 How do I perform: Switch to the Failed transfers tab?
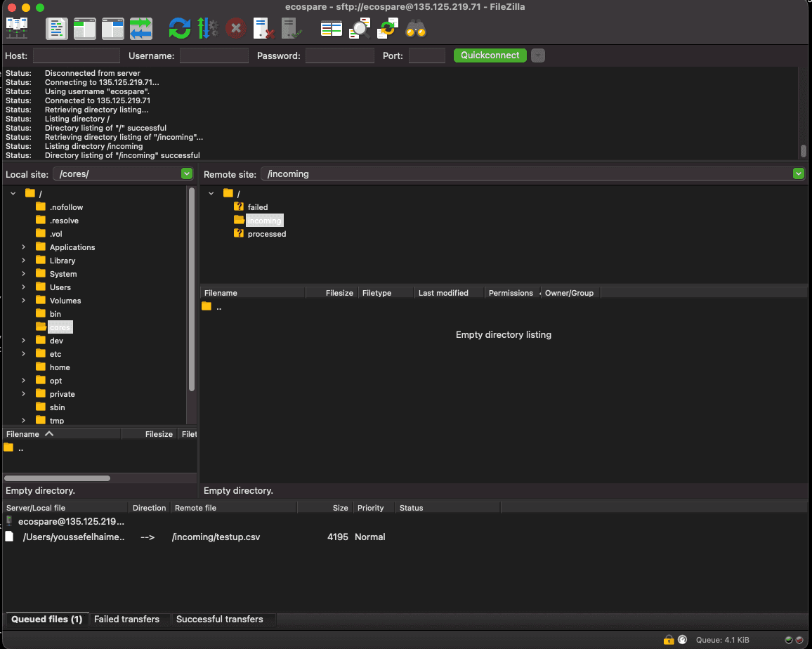pos(126,619)
